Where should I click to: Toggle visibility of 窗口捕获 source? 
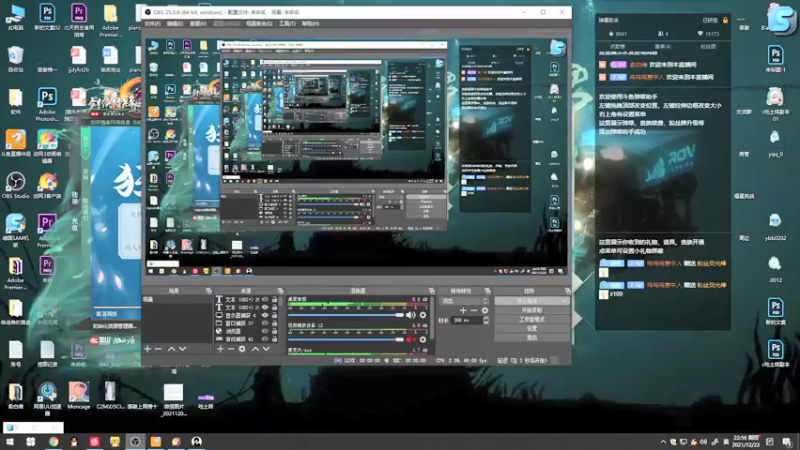pos(265,323)
